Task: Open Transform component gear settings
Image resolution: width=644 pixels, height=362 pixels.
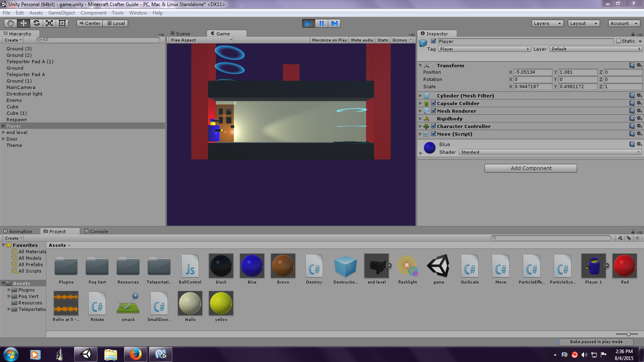Action: (x=639, y=65)
